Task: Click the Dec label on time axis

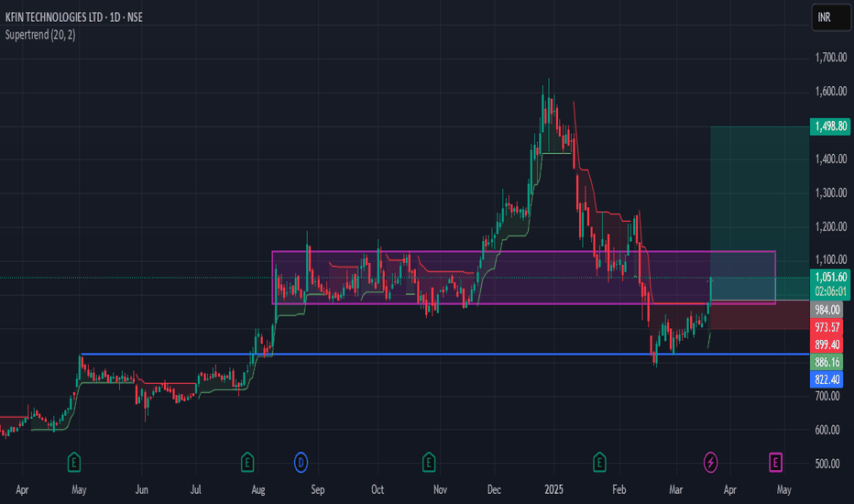Action: coord(494,490)
